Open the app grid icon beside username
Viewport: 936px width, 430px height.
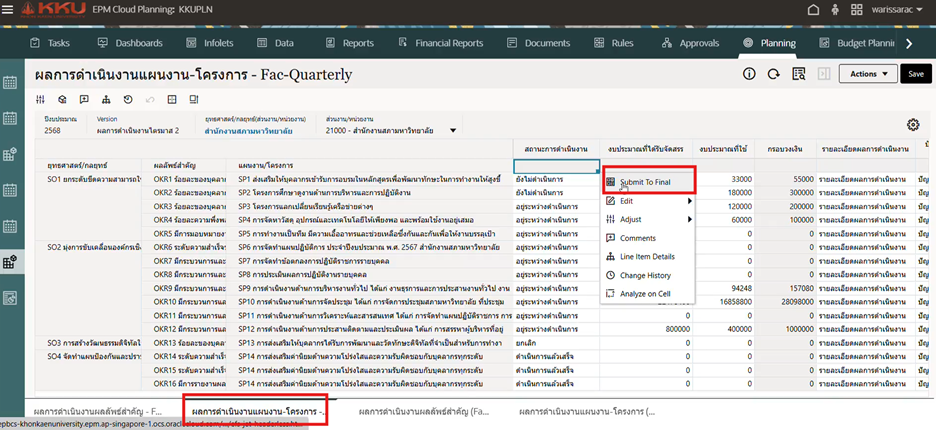point(857,10)
